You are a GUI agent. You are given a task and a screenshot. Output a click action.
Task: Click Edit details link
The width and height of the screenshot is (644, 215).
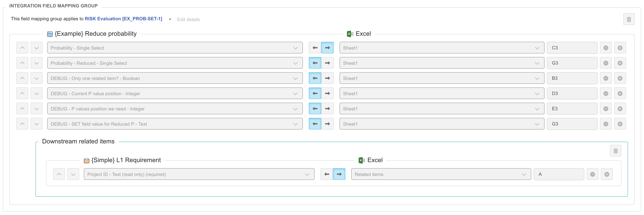[x=189, y=20]
